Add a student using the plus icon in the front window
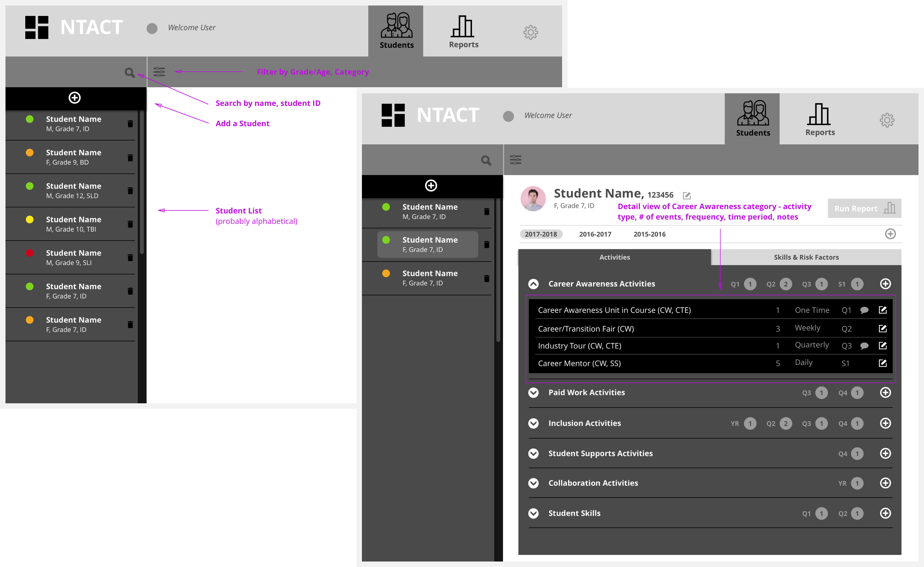Viewport: 924px width, 567px height. click(431, 185)
